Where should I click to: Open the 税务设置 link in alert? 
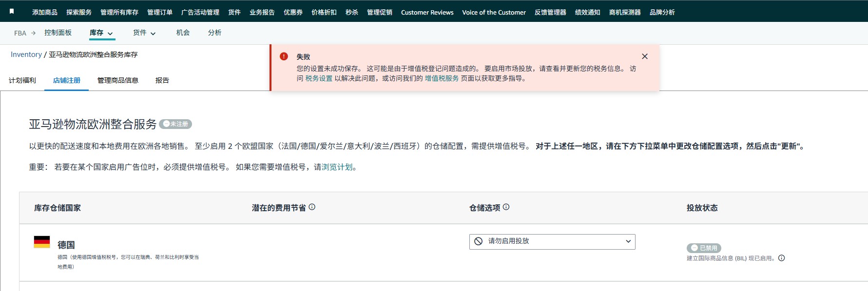319,78
